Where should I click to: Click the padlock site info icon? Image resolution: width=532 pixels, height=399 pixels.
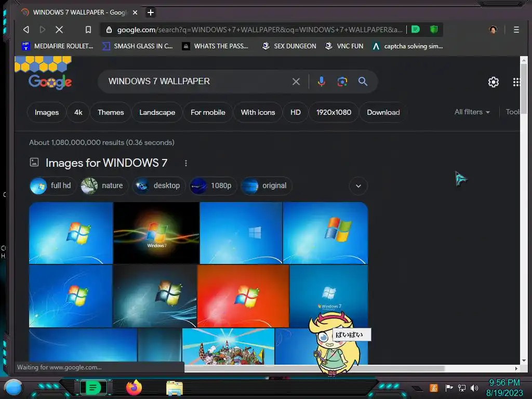coord(109,30)
